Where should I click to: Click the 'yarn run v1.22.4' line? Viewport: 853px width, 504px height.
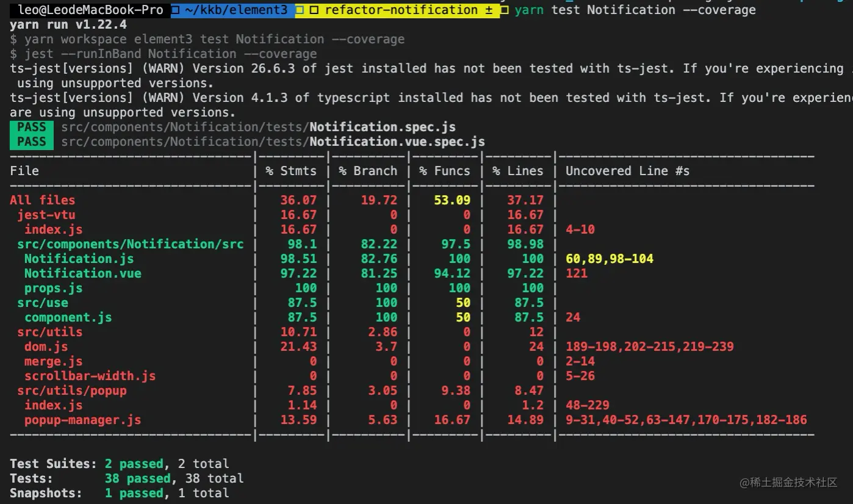tap(68, 24)
